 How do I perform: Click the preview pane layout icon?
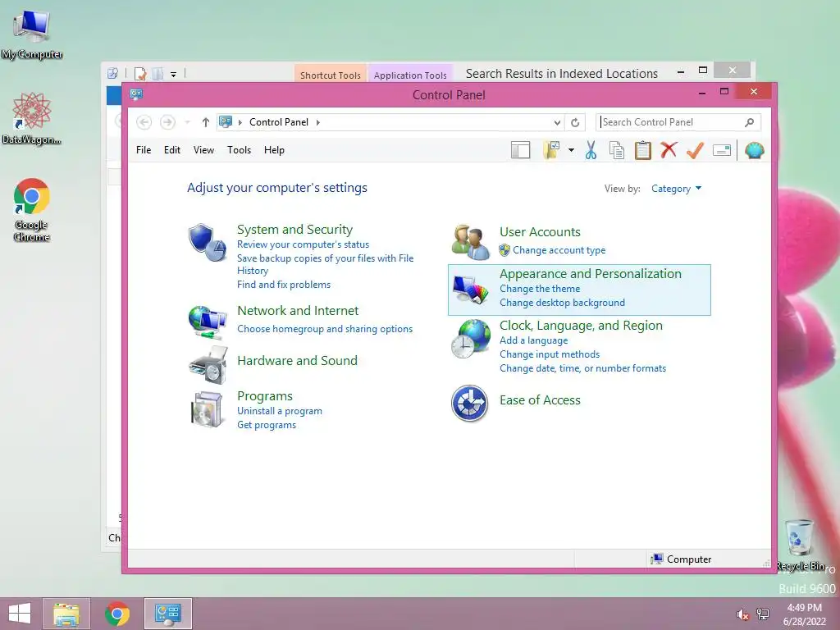tap(520, 151)
